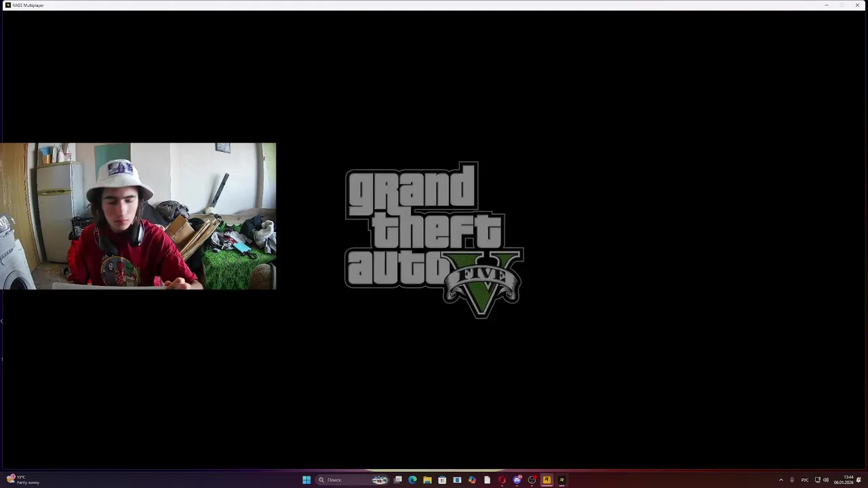Open Task View from the taskbar
The width and height of the screenshot is (868, 488).
point(398,480)
